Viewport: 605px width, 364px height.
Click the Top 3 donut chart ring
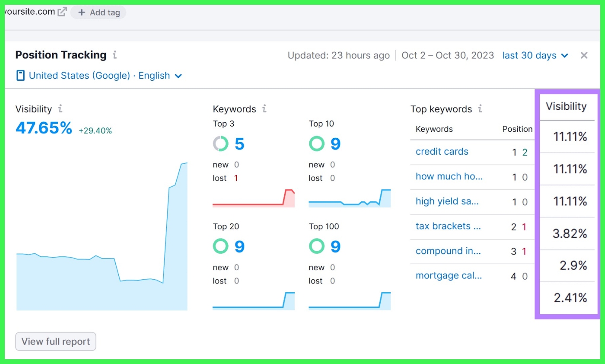(220, 144)
